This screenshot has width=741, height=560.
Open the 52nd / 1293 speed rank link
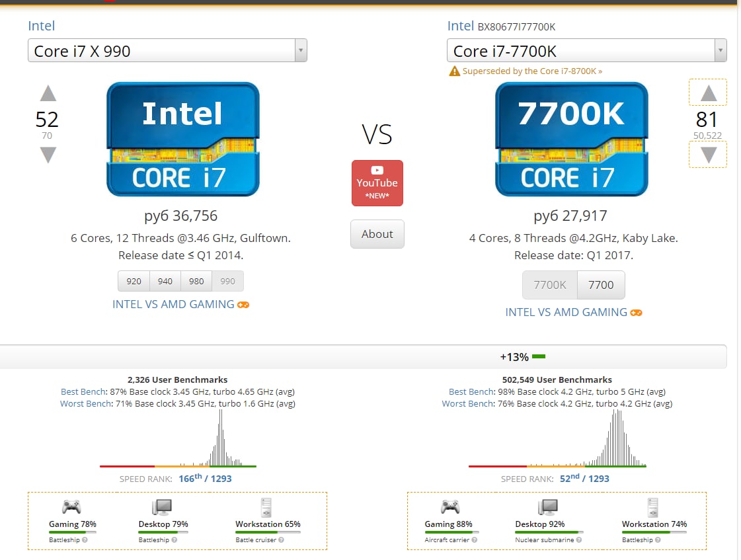tap(584, 478)
